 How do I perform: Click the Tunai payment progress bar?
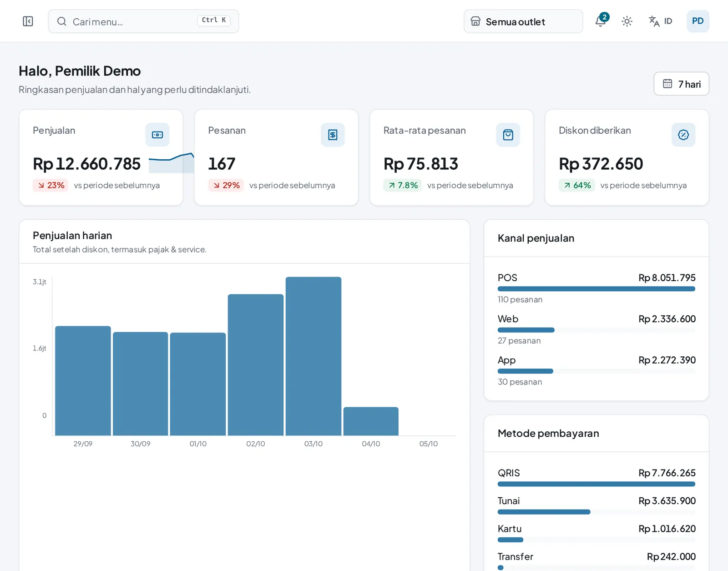(597, 512)
